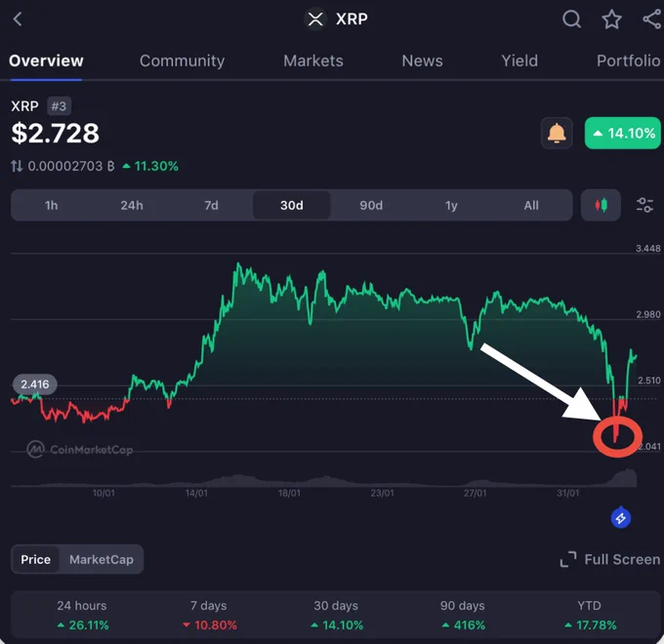The height and width of the screenshot is (644, 664).
Task: Tap the 14/01 date axis label
Action: pyautogui.click(x=196, y=493)
